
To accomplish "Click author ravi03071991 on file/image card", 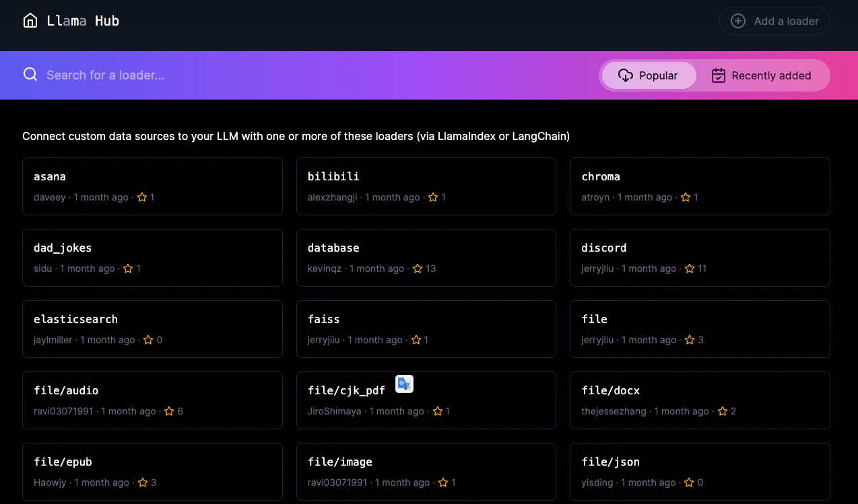I will [x=337, y=482].
